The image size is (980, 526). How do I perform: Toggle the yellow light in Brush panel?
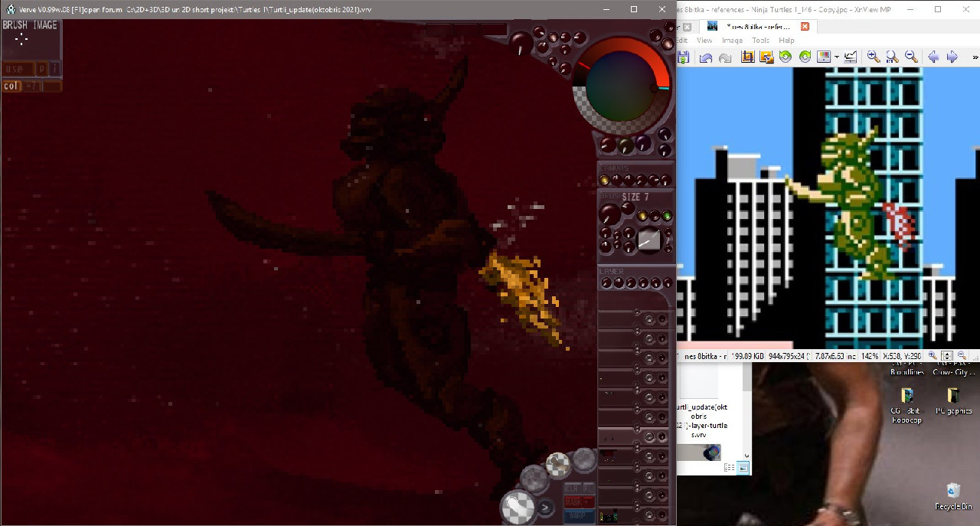click(642, 216)
